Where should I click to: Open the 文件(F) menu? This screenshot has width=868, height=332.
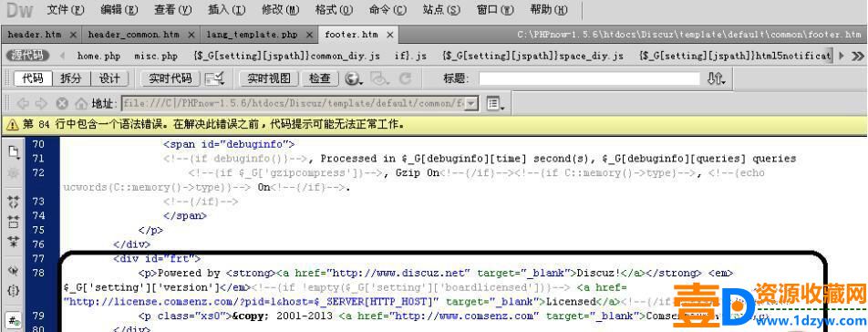click(66, 10)
